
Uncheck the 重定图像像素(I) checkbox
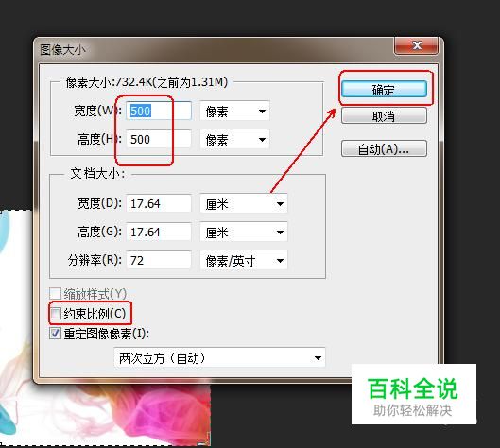click(x=55, y=334)
